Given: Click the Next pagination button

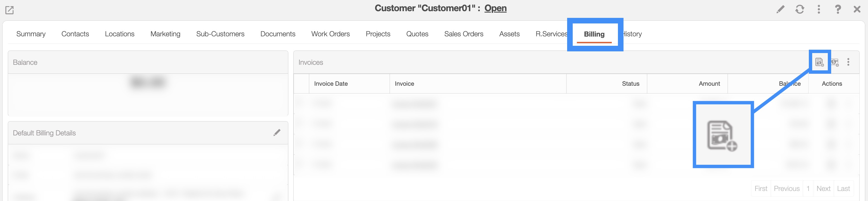Looking at the screenshot, I should coord(823,188).
